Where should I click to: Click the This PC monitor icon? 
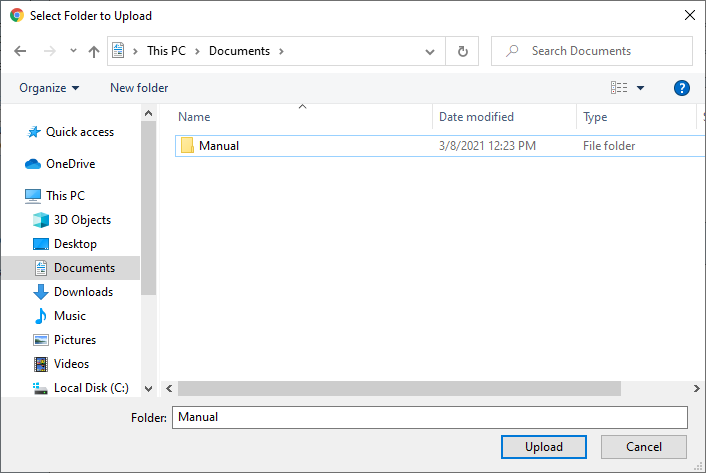point(33,196)
